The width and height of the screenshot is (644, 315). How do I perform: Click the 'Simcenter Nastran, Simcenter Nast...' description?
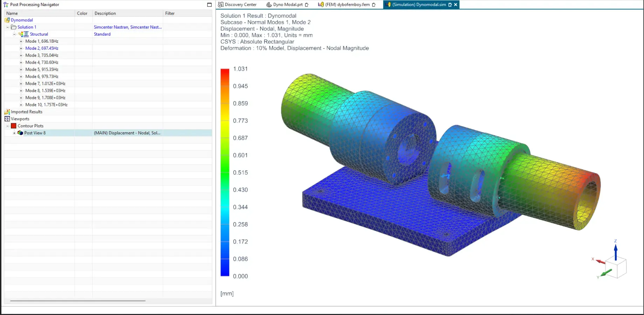(128, 27)
